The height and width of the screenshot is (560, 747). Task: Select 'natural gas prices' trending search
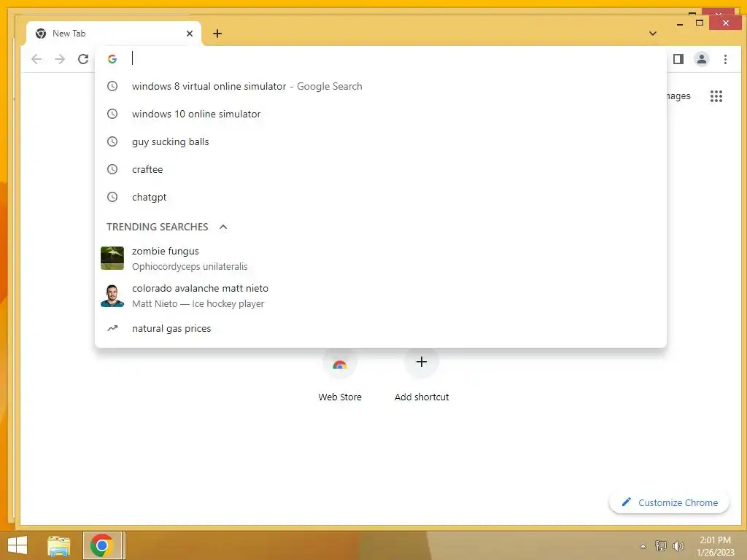(x=381, y=329)
